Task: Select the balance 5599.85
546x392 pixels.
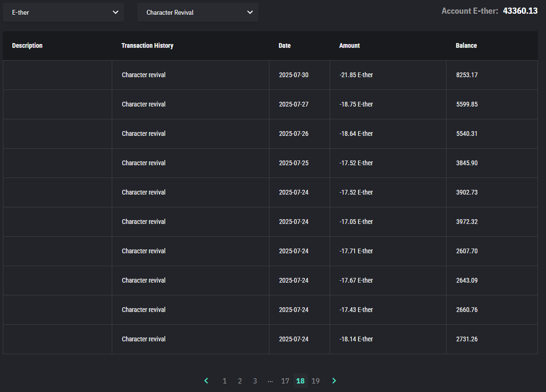Action: pyautogui.click(x=467, y=104)
